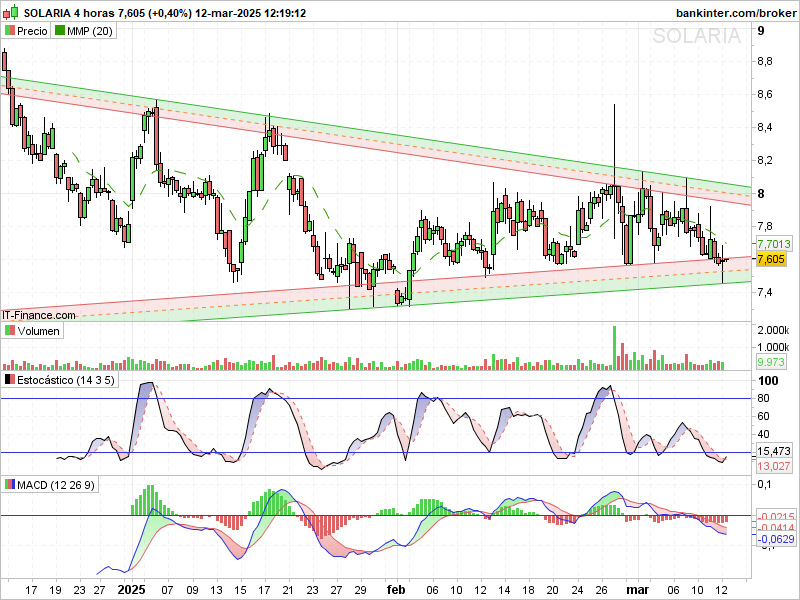
Task: Click the yellow 7,605 current price tag
Action: click(x=771, y=259)
